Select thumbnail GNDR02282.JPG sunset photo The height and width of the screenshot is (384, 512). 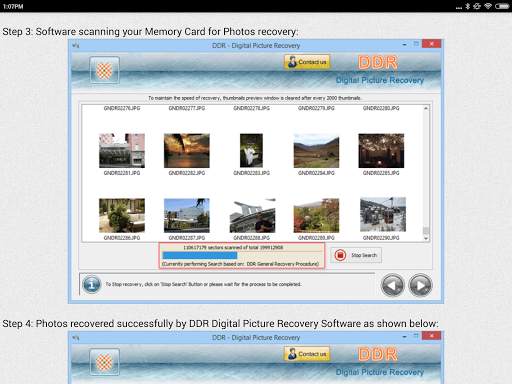coord(187,151)
